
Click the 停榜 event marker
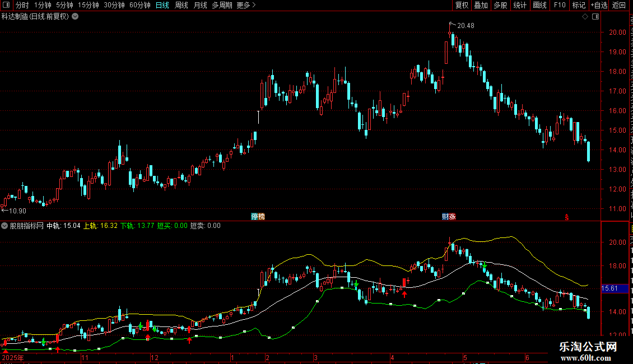coord(258,217)
